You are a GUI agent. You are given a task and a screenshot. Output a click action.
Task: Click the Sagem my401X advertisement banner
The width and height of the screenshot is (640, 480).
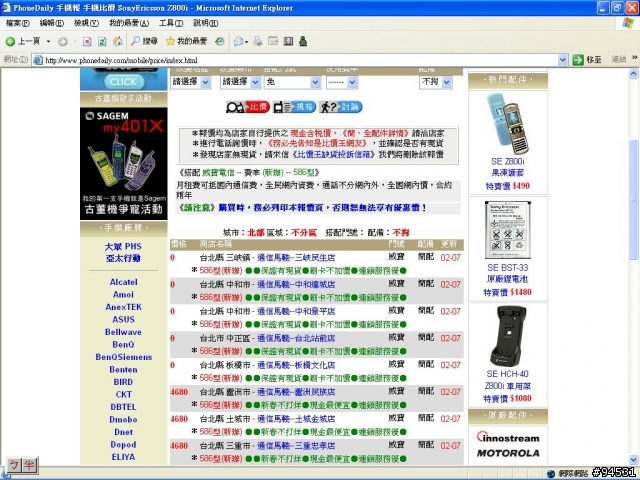tap(124, 164)
